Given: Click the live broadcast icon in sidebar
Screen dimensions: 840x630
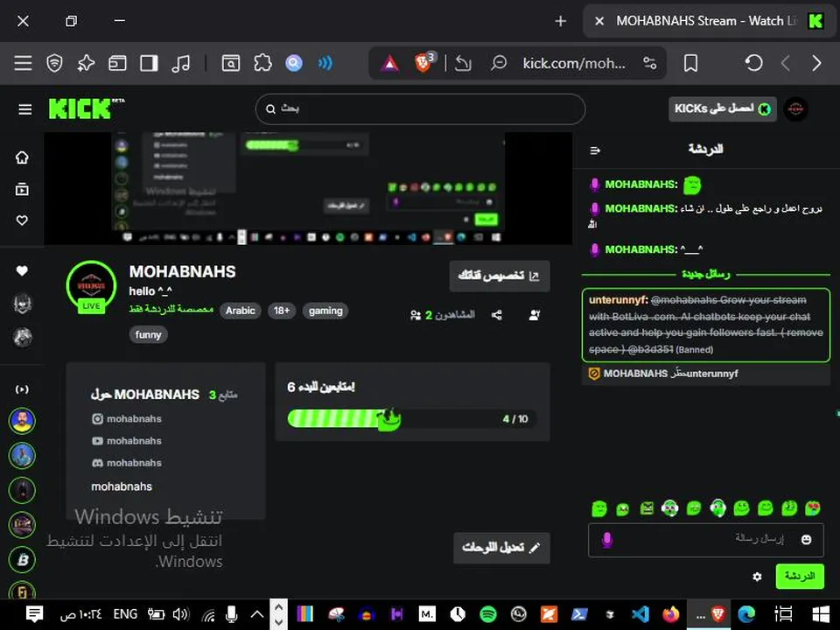Looking at the screenshot, I should pyautogui.click(x=22, y=389).
